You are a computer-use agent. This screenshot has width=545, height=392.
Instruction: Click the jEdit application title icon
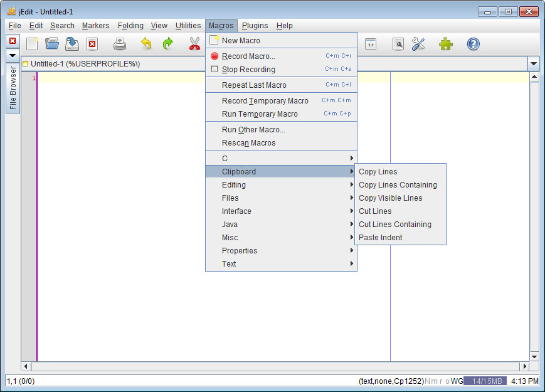tap(11, 11)
